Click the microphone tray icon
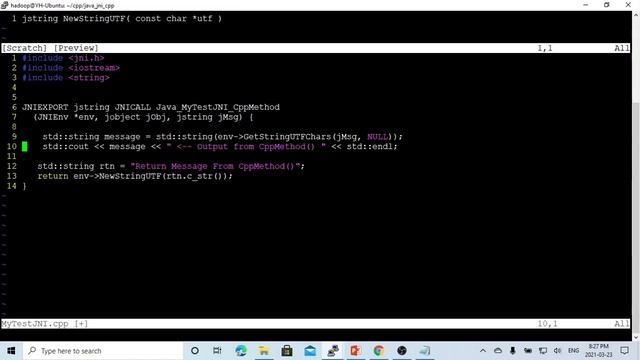 (513, 351)
